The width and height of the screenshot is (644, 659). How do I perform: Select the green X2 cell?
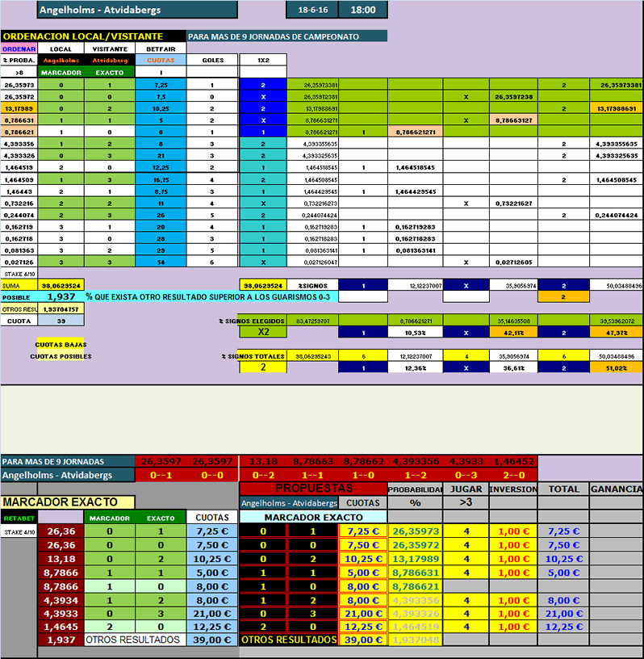tap(263, 332)
